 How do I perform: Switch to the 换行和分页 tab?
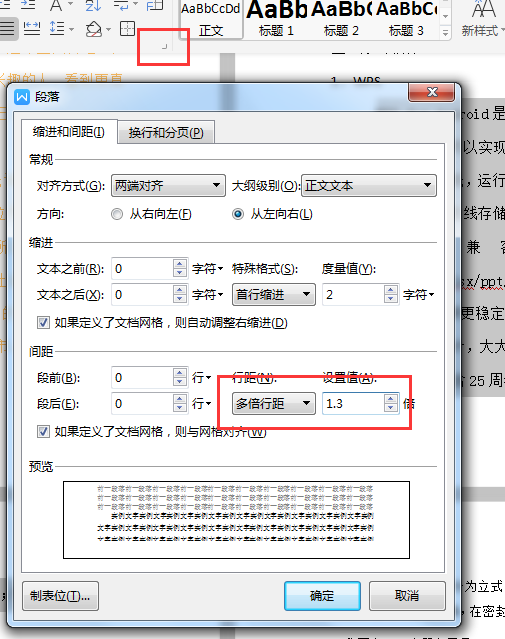(166, 132)
